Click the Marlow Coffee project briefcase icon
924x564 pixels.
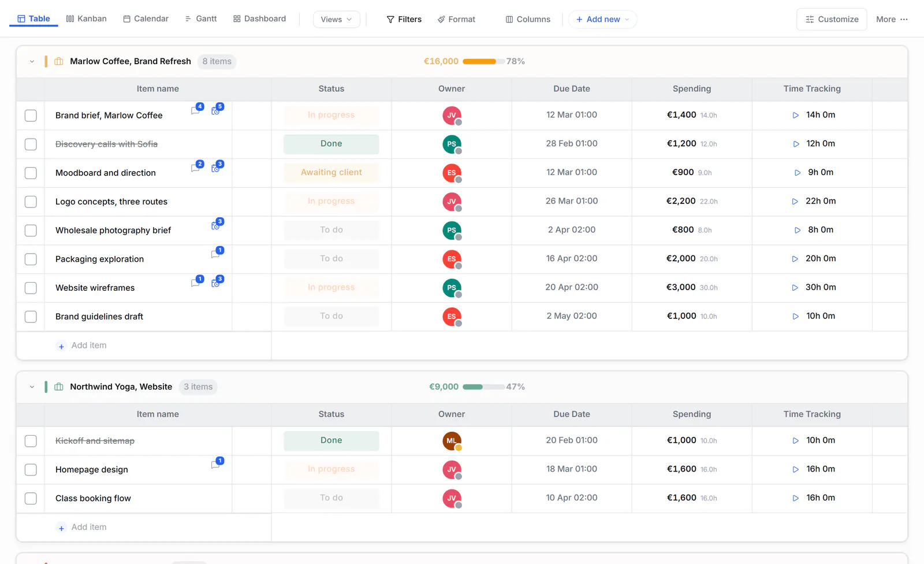[59, 61]
